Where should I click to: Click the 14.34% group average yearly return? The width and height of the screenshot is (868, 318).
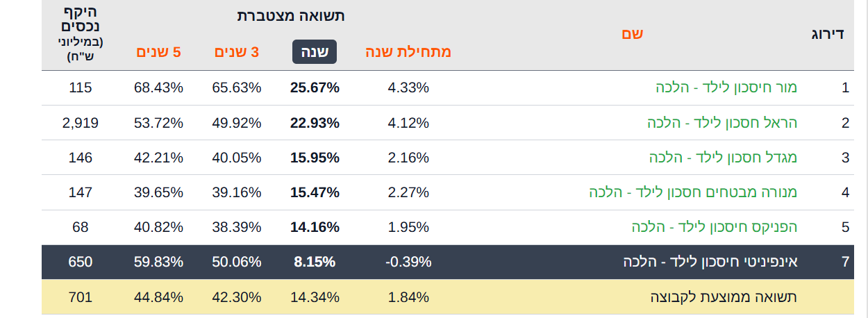pos(315,297)
